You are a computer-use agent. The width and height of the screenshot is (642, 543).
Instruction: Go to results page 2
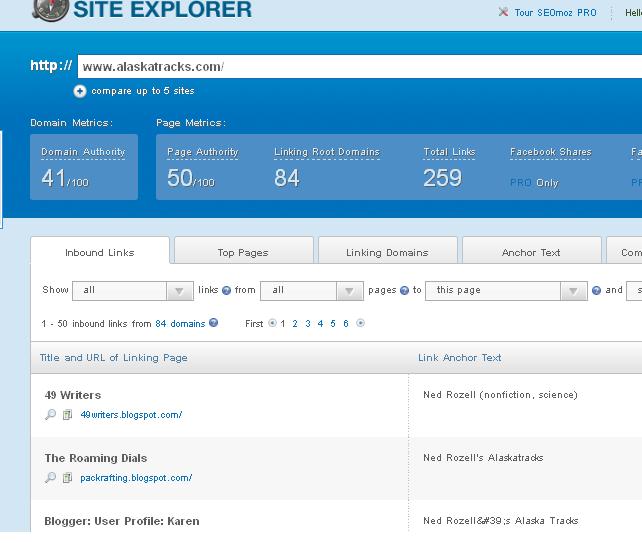295,324
